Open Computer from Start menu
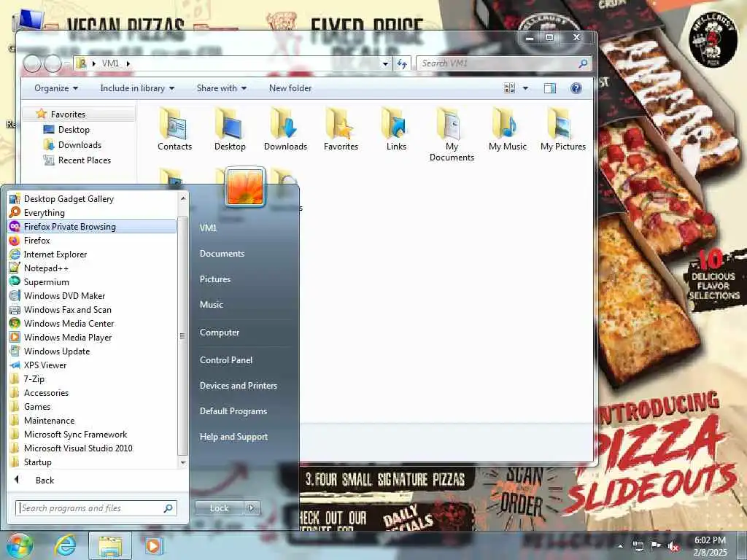 point(219,332)
